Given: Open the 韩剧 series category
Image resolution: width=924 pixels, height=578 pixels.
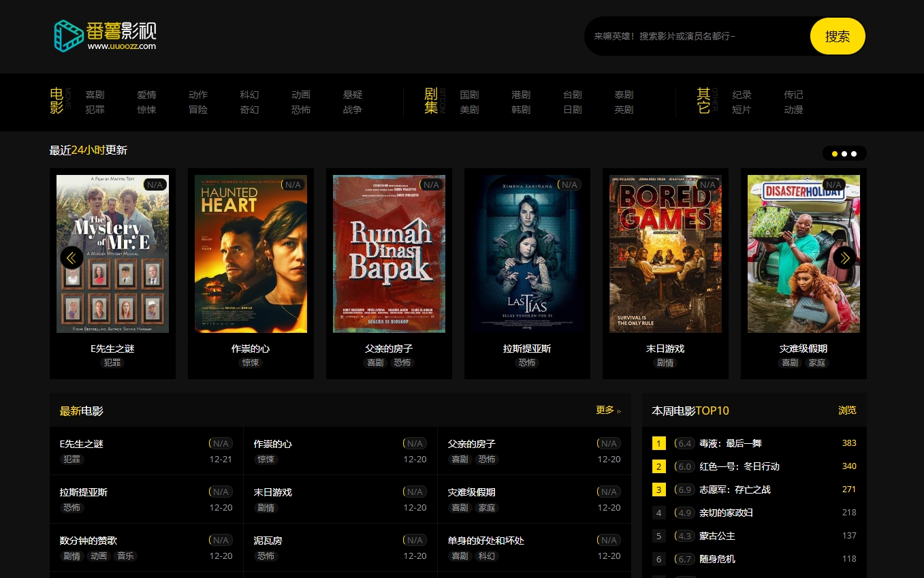Looking at the screenshot, I should [x=521, y=110].
